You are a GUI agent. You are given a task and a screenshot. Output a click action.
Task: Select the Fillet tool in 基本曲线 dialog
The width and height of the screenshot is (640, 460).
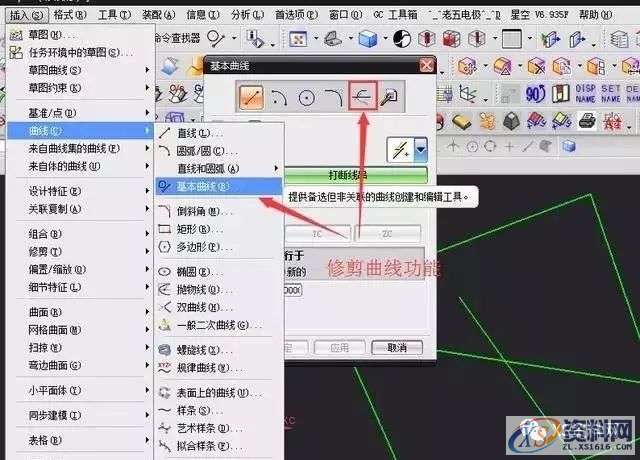[x=333, y=98]
